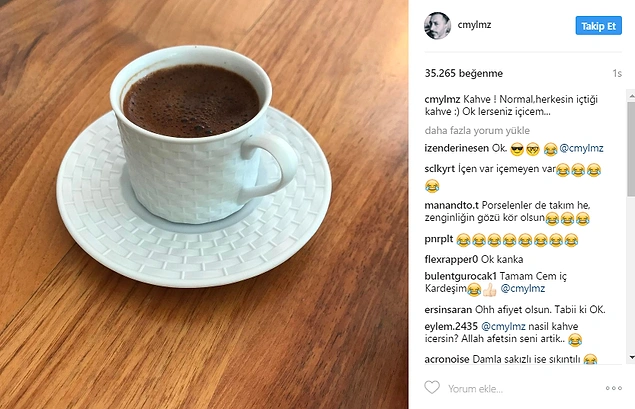Open the three-dot options menu
This screenshot has height=409, width=635.
pyautogui.click(x=614, y=388)
